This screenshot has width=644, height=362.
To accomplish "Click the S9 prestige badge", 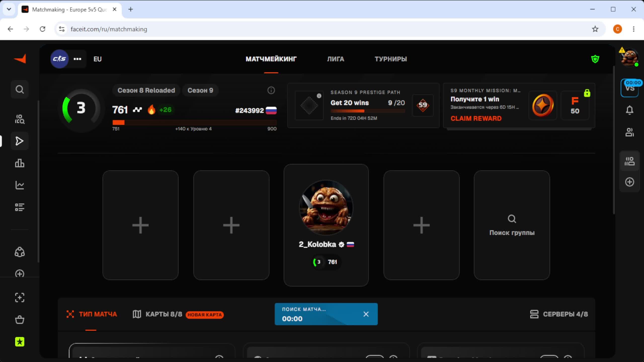I will click(x=423, y=105).
